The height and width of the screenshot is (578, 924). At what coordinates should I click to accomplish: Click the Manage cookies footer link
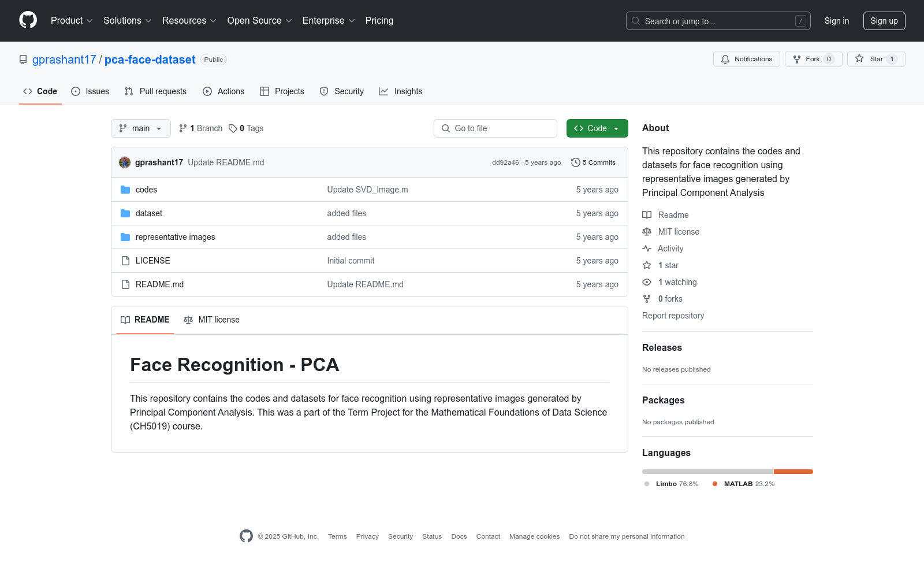point(534,536)
